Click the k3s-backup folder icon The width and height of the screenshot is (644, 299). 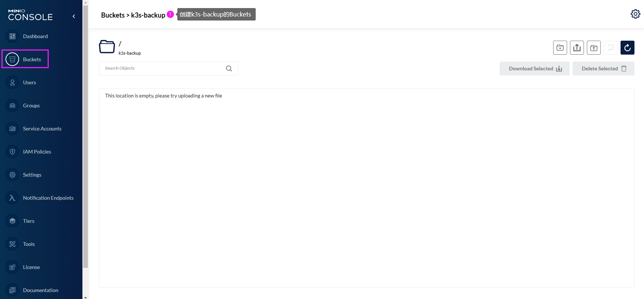click(107, 47)
